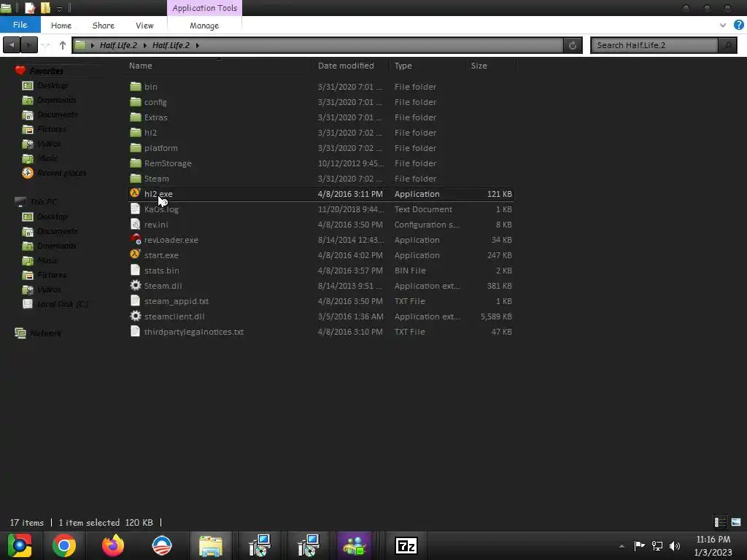Go up one folder level with Up arrow

[63, 45]
